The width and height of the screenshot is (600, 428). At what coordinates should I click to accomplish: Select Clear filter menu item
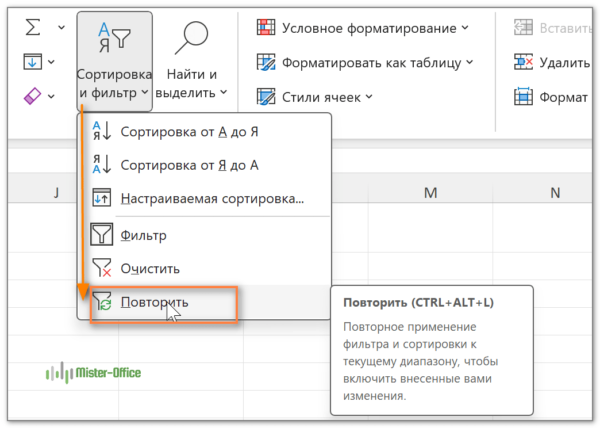tap(149, 268)
